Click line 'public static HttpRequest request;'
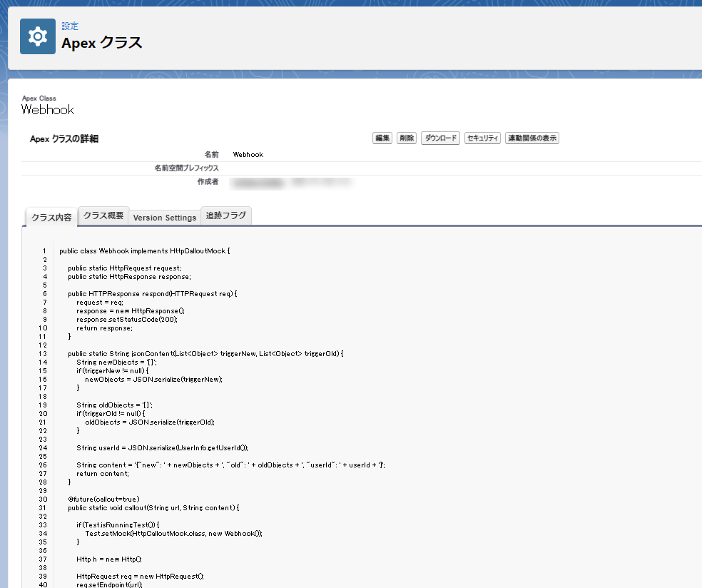The image size is (702, 588). tap(124, 268)
